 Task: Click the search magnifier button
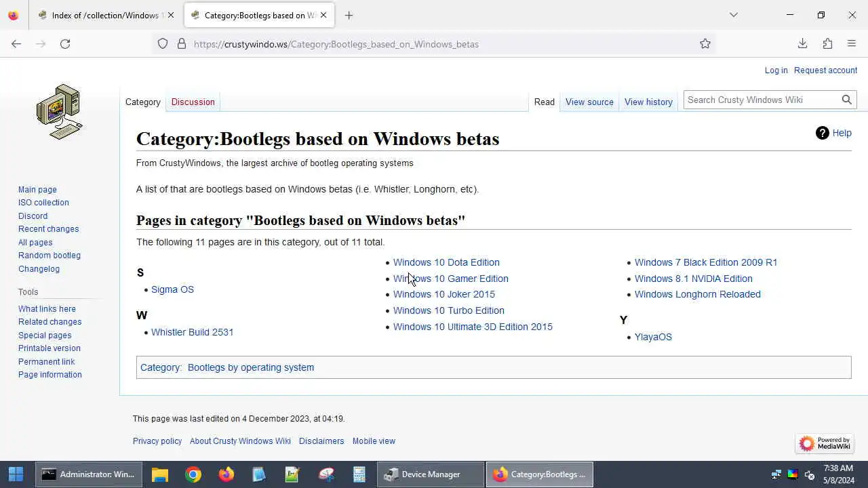point(846,100)
